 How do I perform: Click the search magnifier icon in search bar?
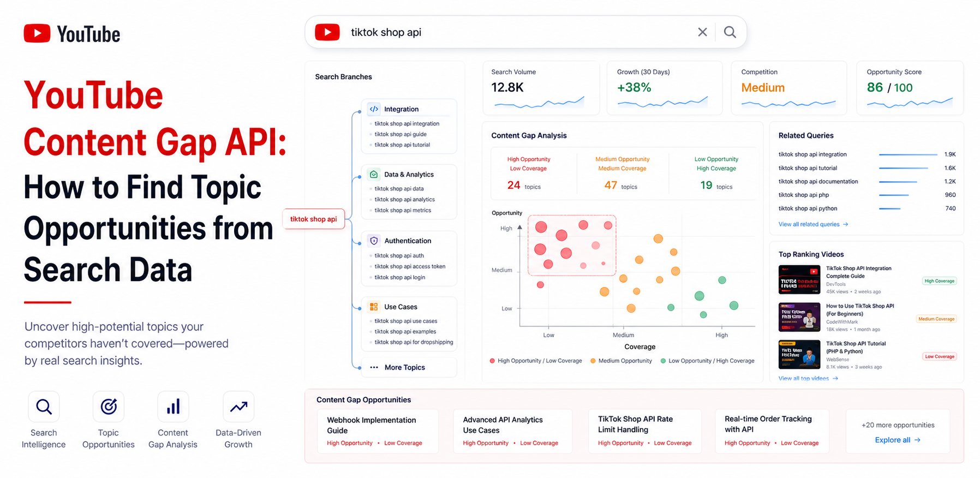(730, 32)
